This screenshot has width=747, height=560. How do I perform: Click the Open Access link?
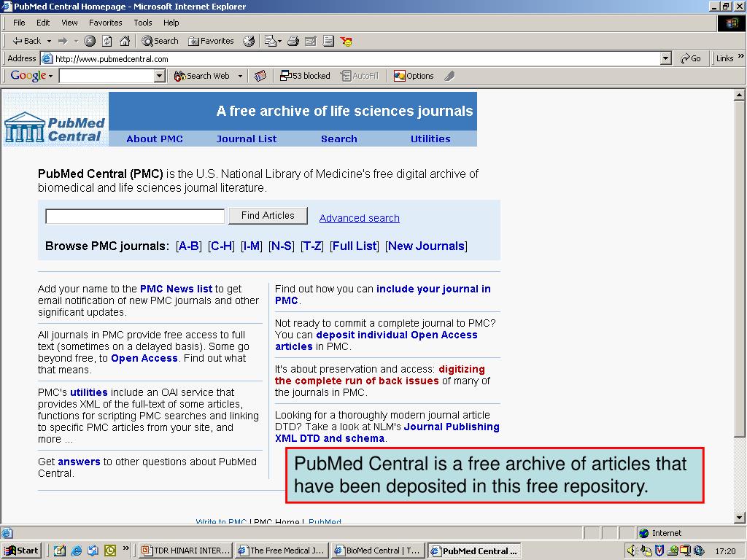pos(144,358)
